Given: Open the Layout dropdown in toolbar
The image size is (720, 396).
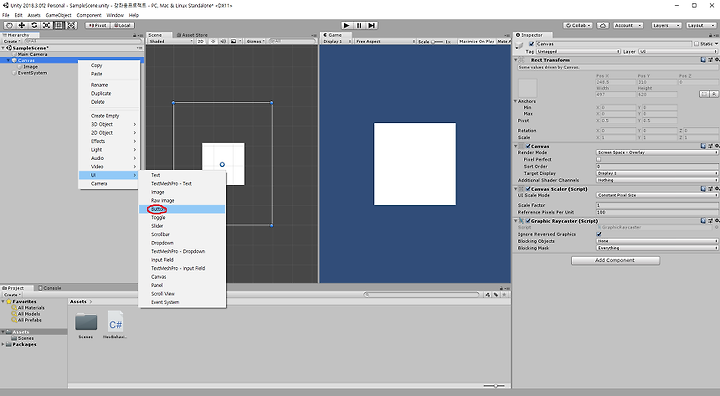Looking at the screenshot, I should click(x=701, y=25).
